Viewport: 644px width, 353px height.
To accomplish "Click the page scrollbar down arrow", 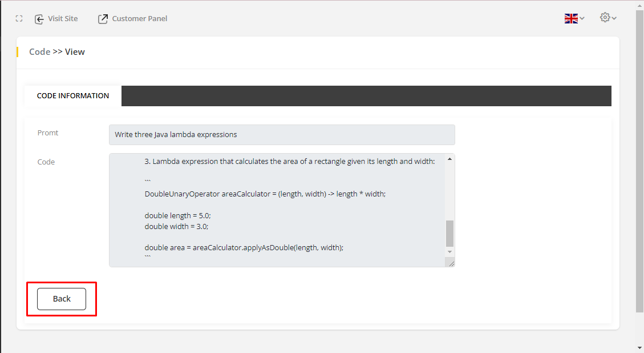I will point(639,347).
